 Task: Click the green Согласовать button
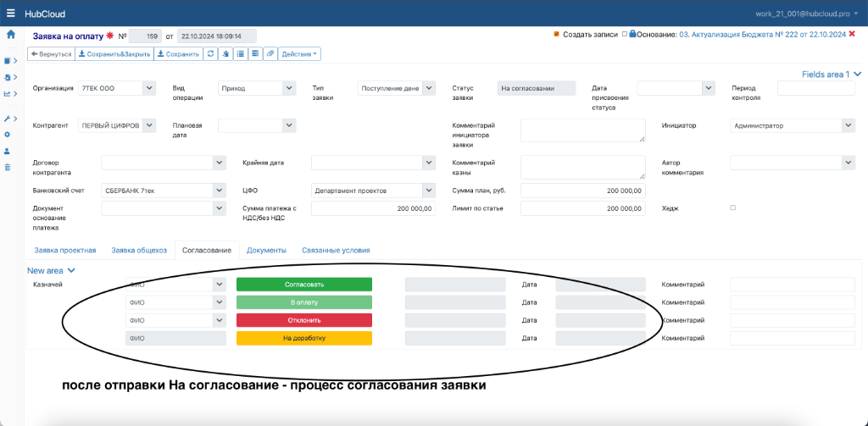coord(304,285)
